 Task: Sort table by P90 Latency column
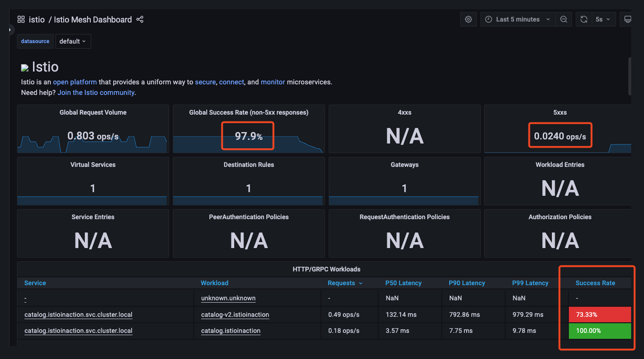point(467,283)
